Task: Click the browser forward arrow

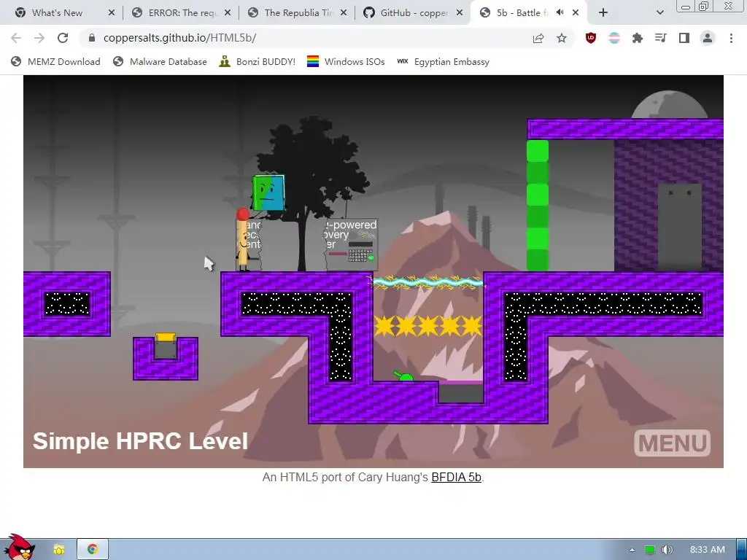Action: (39, 38)
